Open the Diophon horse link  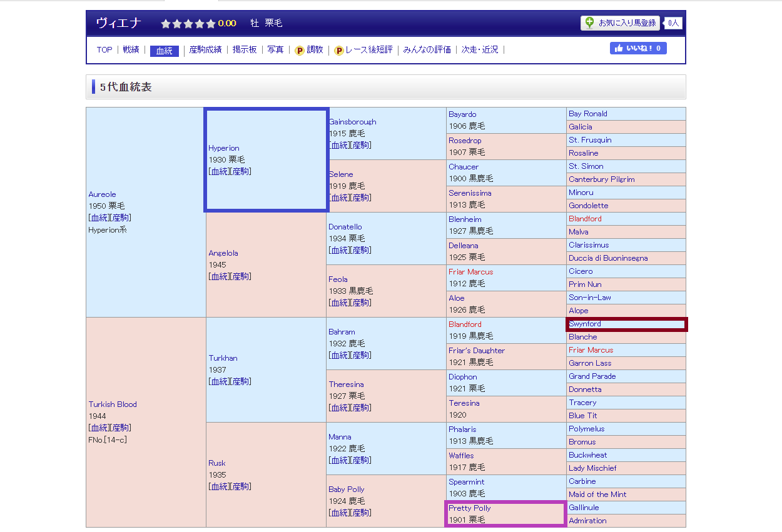[x=463, y=377]
